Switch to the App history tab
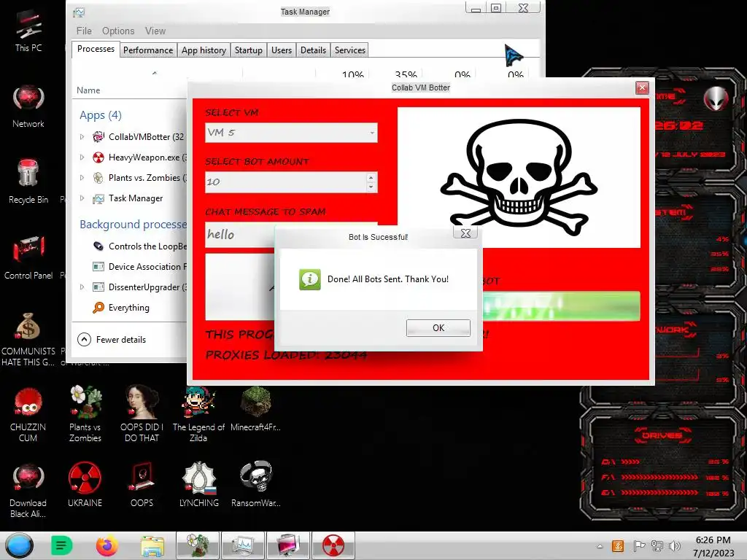Screen dimensions: 747x560 click(x=204, y=50)
